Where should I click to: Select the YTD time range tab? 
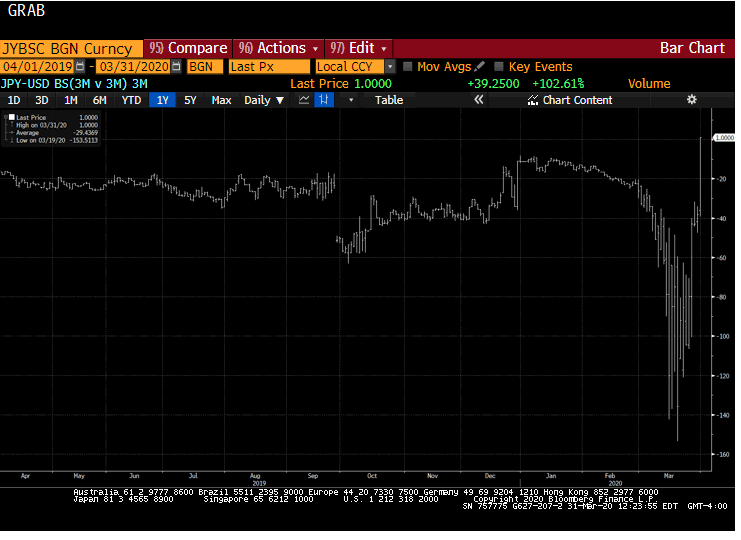click(x=131, y=100)
